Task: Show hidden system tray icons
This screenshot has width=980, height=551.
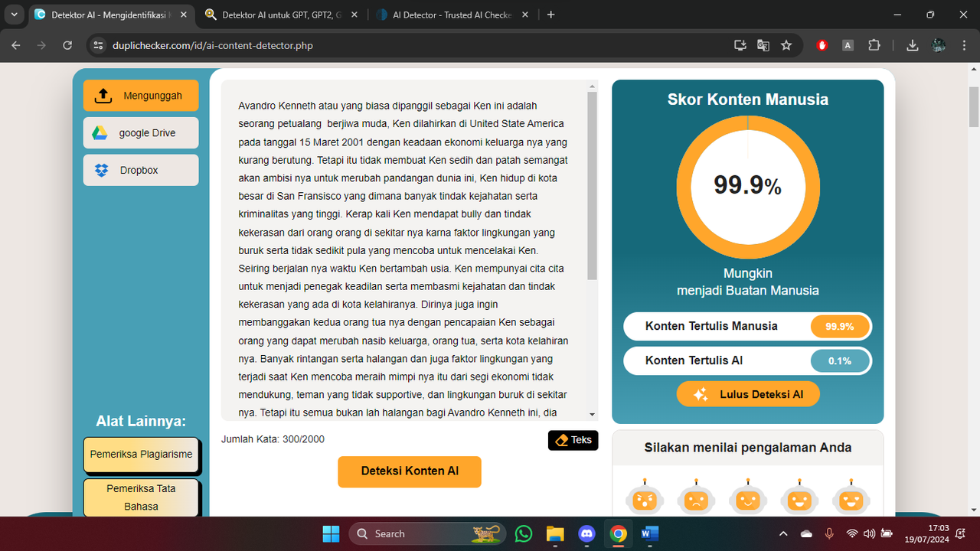Action: click(782, 533)
